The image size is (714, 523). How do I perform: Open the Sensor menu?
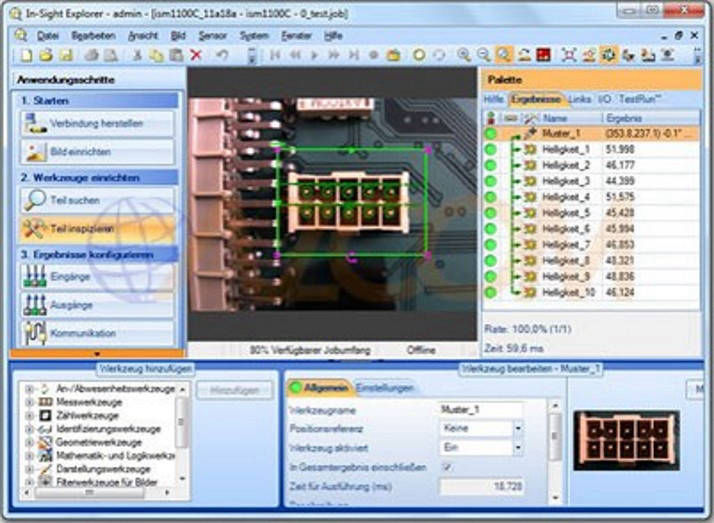[212, 34]
